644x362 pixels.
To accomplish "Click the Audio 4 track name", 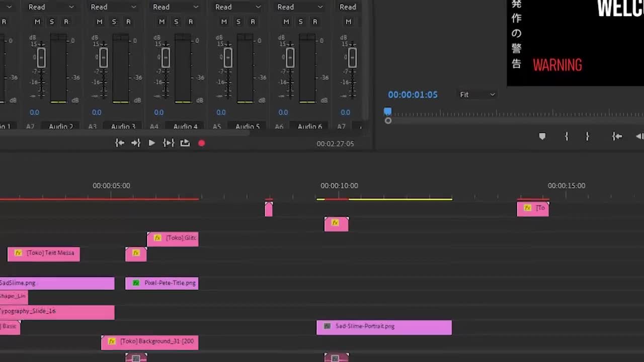I will (x=186, y=127).
